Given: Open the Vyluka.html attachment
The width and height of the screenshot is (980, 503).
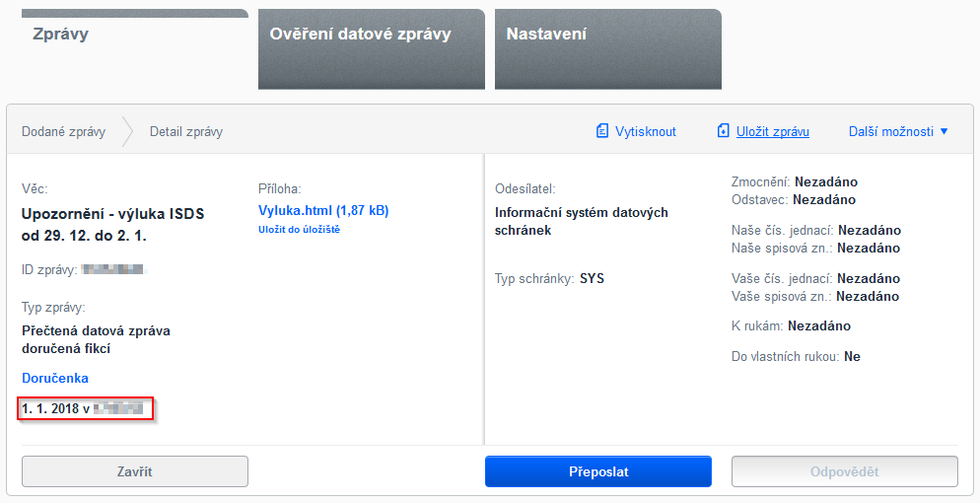Looking at the screenshot, I should tap(323, 210).
